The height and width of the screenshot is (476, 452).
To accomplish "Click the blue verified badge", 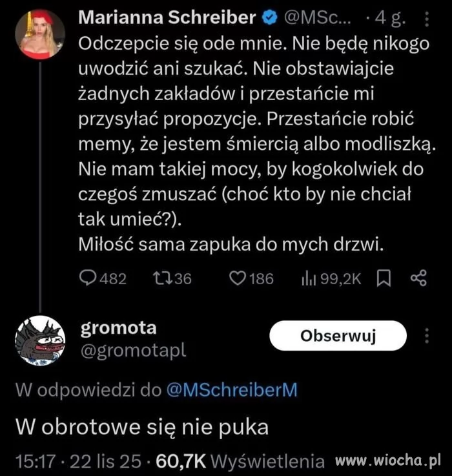I will (268, 19).
